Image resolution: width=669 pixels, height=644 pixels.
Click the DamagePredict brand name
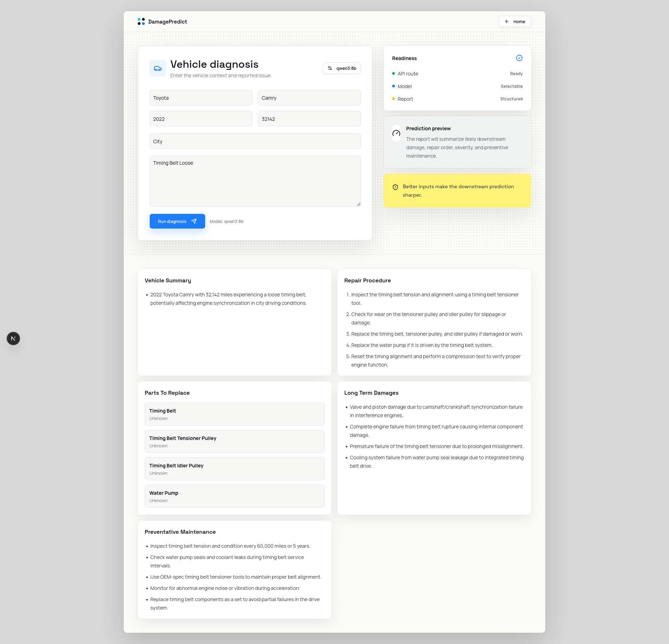pos(168,22)
